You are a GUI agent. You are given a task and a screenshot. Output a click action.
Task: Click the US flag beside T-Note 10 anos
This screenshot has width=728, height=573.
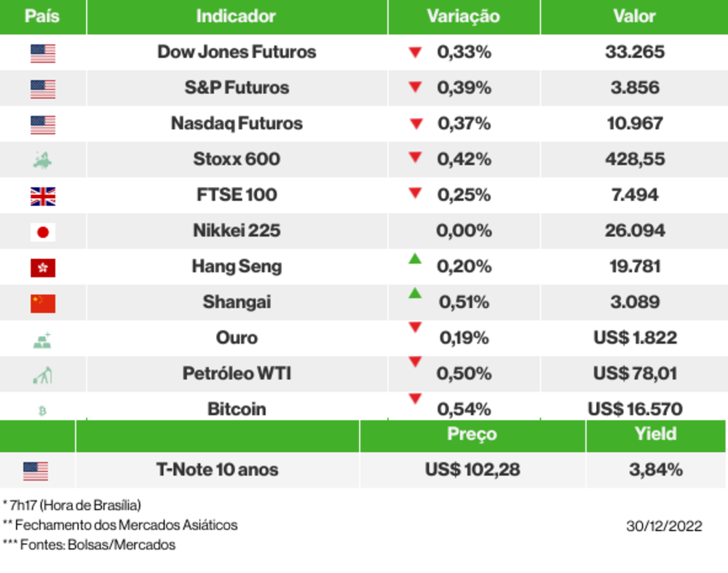coord(36,471)
